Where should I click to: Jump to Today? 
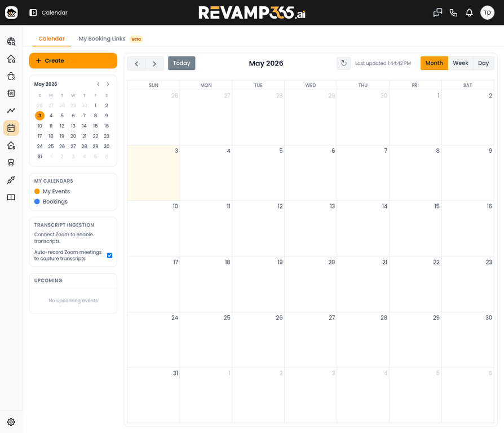[182, 63]
